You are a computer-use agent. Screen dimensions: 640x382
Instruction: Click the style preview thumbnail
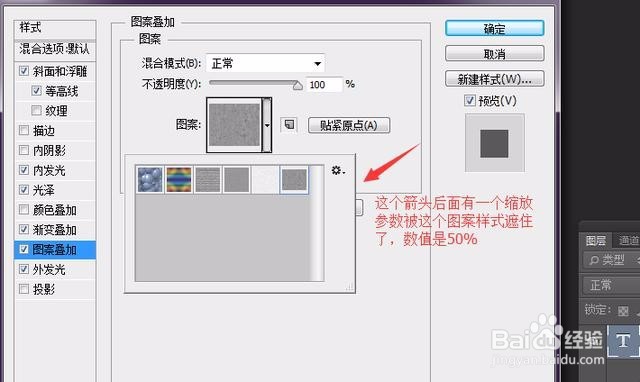pyautogui.click(x=495, y=143)
